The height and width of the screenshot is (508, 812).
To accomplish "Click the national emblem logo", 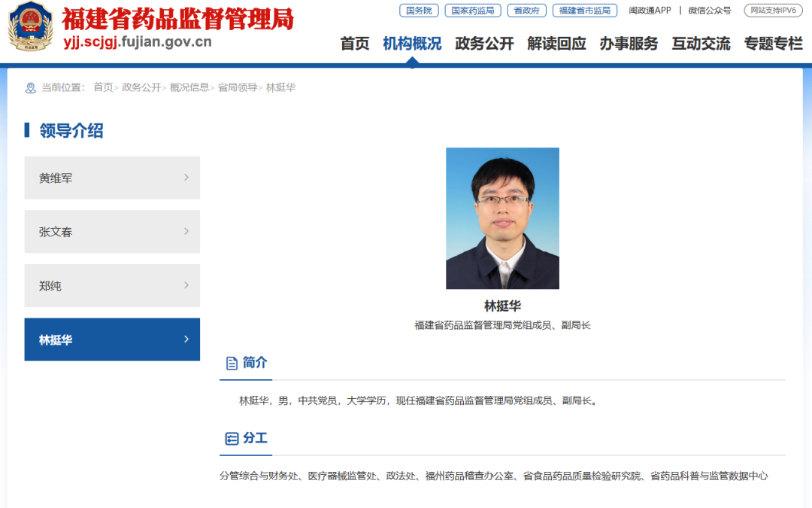I will pyautogui.click(x=31, y=26).
